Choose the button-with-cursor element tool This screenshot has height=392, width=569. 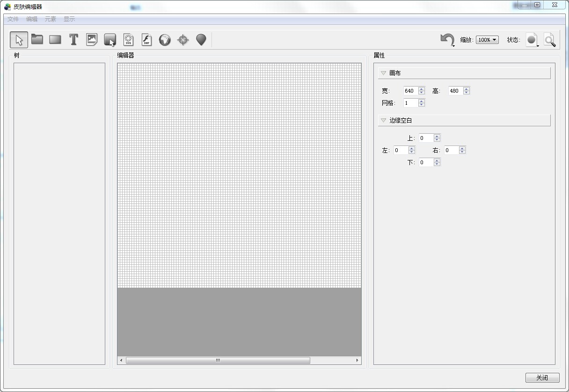coord(110,40)
